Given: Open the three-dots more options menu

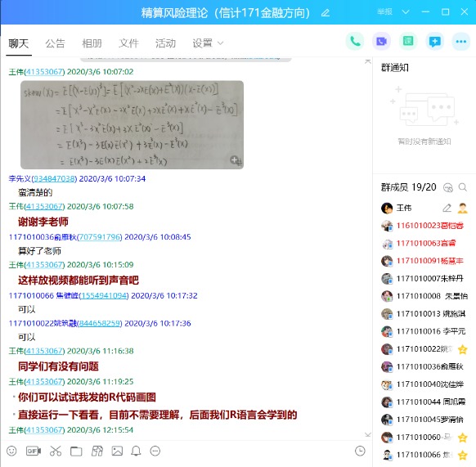Looking at the screenshot, I should [461, 41].
